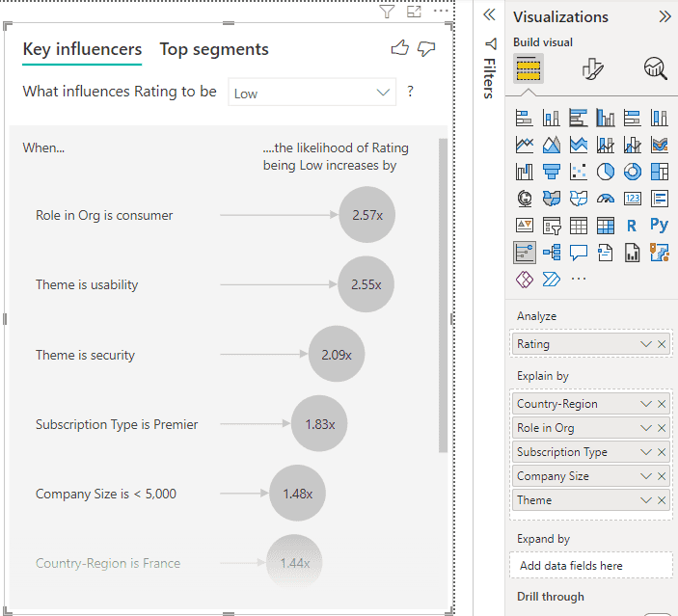This screenshot has width=678, height=616.
Task: Select the 'Role in Org is consumer' influencer
Action: point(104,216)
